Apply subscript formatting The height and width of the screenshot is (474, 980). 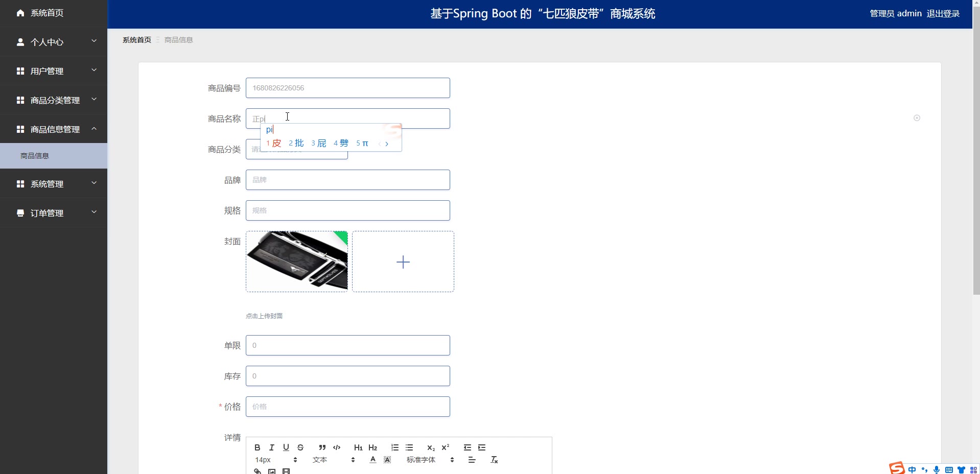pos(431,447)
